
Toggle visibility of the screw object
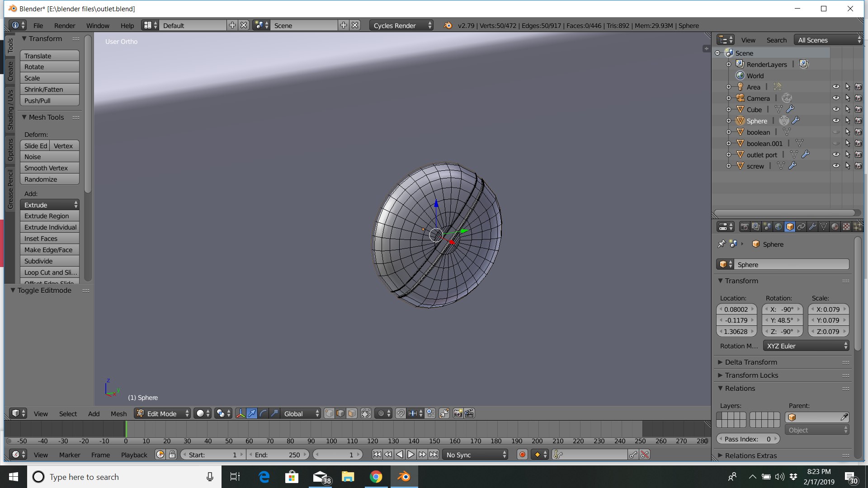tap(836, 166)
